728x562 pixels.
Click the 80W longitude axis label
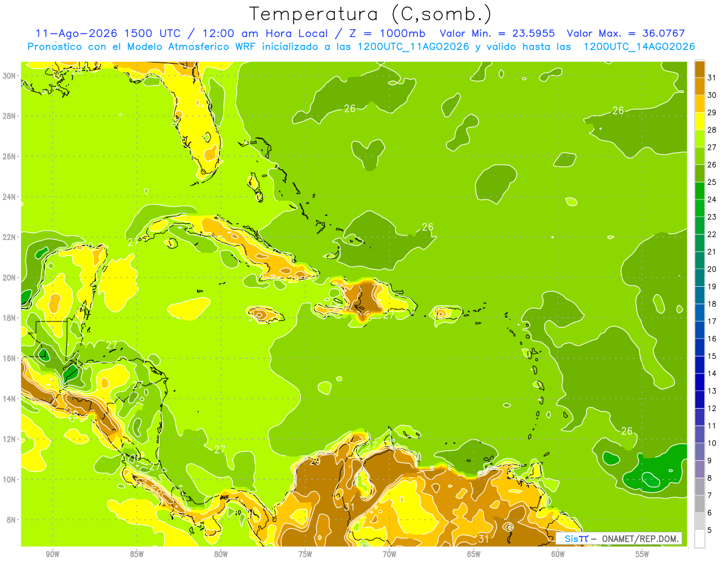(221, 554)
